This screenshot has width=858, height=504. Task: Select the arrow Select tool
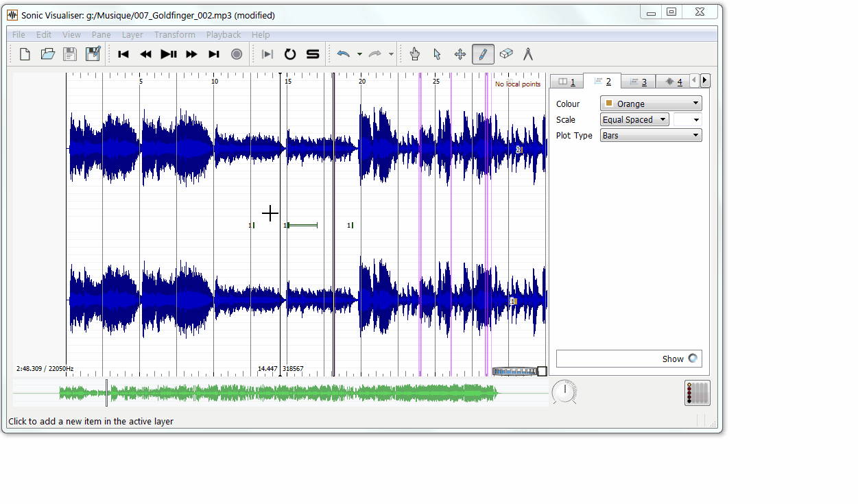[x=438, y=54]
